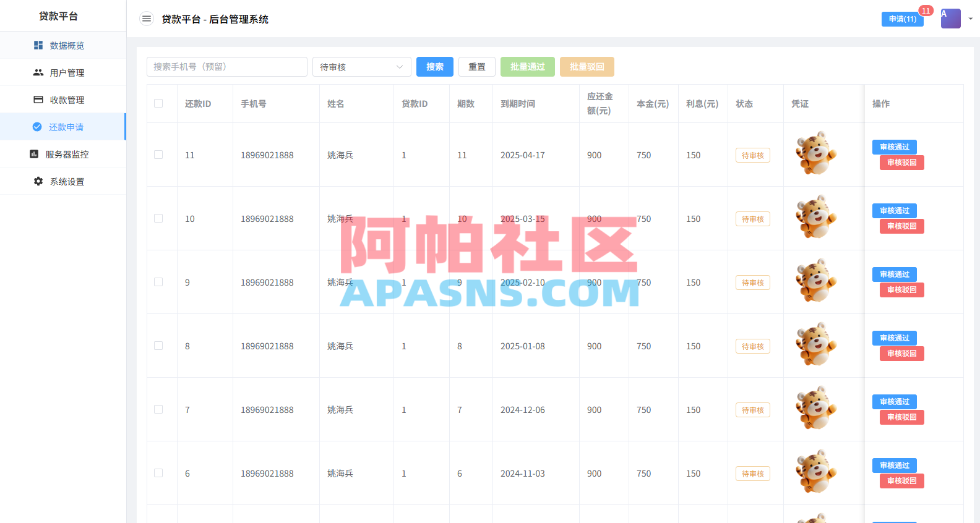Reject repayment ID 7 with 审核驳回
The width and height of the screenshot is (980, 523).
point(902,417)
